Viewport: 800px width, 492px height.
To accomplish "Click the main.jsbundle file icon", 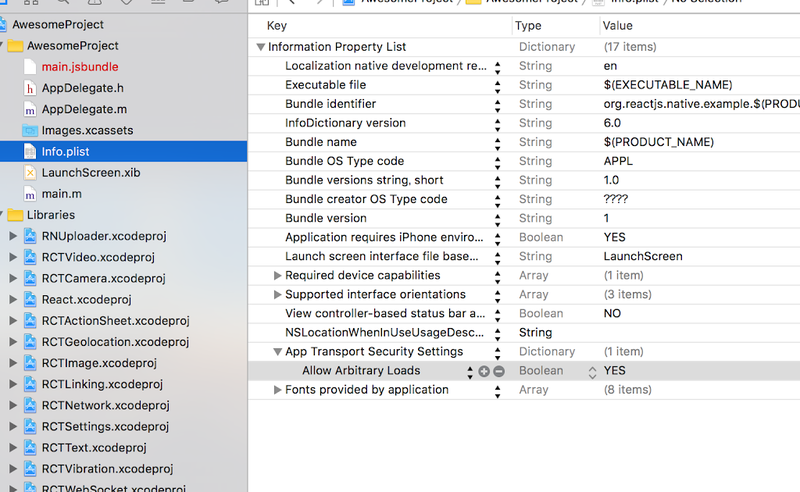I will [x=29, y=67].
